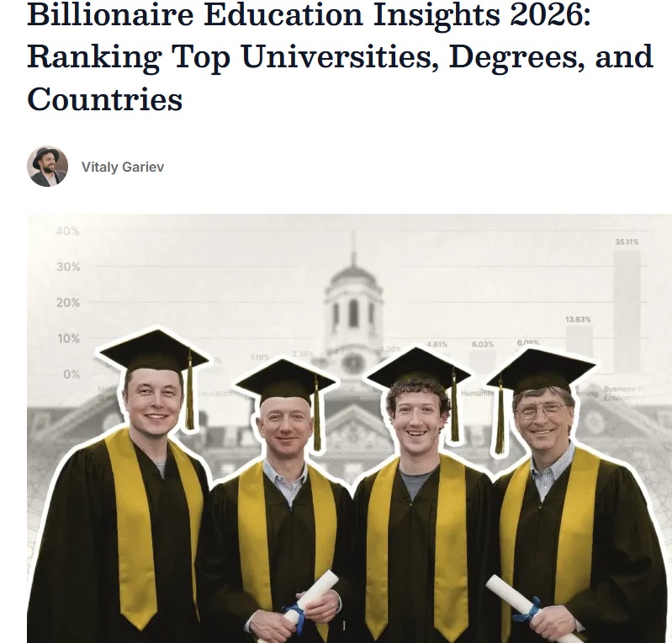The height and width of the screenshot is (643, 672).
Task: Click the author's round profile avatar
Action: click(x=47, y=167)
